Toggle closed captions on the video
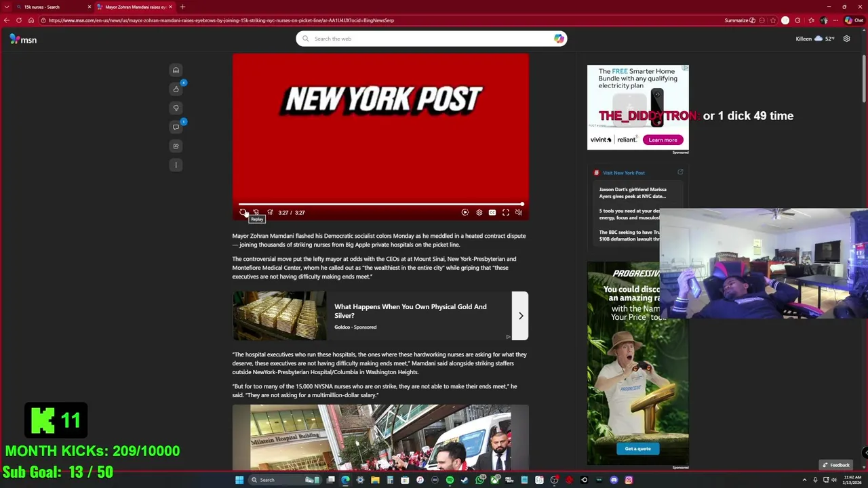This screenshot has height=488, width=868. (492, 213)
